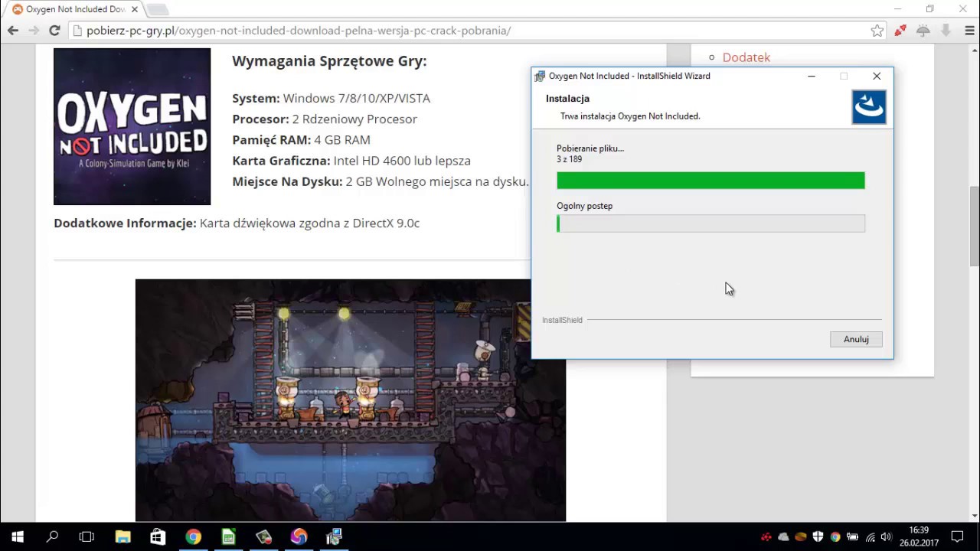Click the umbrella extension icon
Screen dimensions: 980x551
923,31
